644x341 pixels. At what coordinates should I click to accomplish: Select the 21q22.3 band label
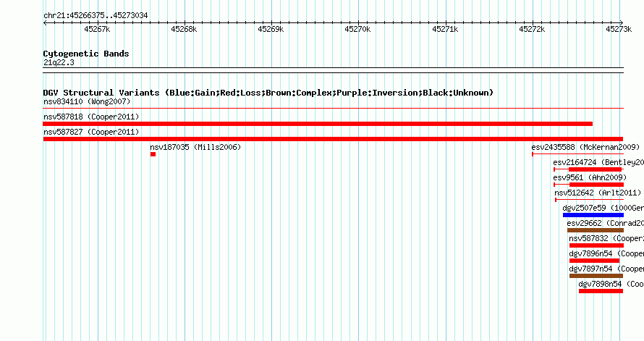59,62
